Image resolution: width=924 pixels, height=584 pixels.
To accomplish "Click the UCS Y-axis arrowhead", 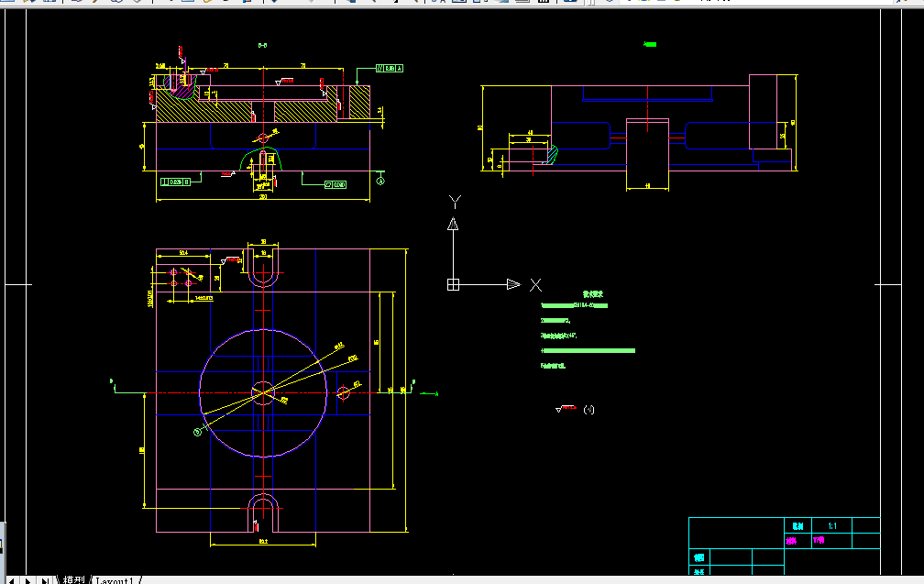I will pos(453,224).
